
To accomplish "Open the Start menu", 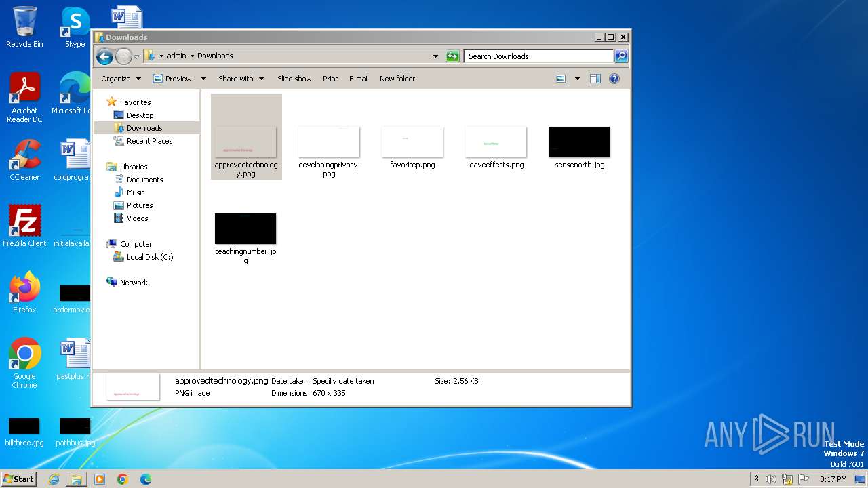I will click(18, 479).
